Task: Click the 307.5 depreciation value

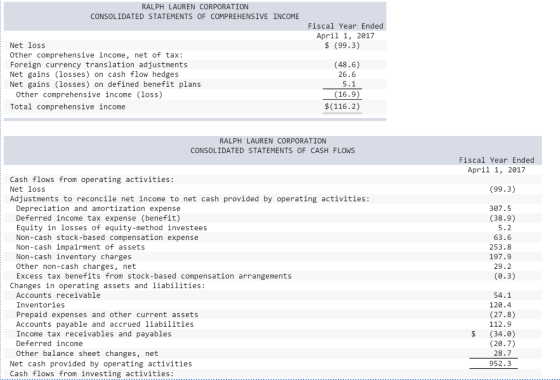Action: tap(500, 209)
